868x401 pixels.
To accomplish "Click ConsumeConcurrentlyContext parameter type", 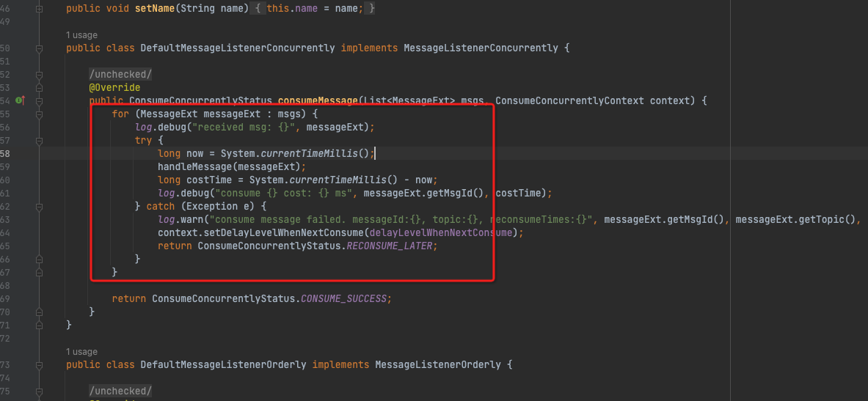I will pos(569,100).
